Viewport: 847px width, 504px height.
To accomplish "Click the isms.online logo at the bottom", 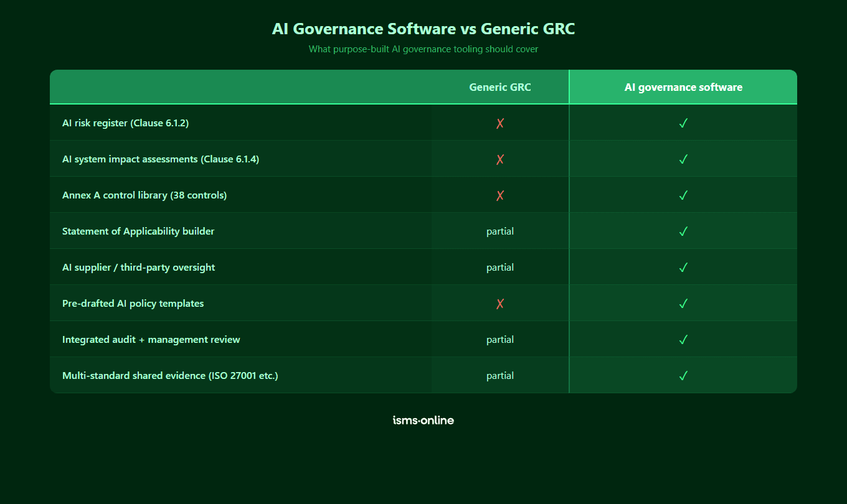I will tap(423, 420).
